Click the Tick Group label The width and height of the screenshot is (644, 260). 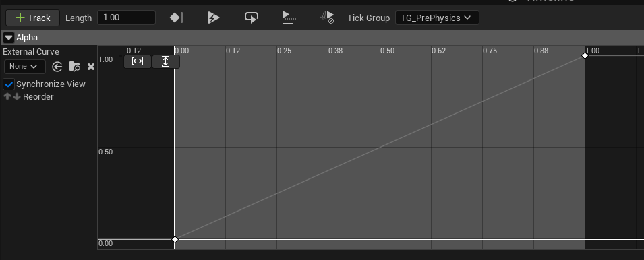pyautogui.click(x=368, y=18)
